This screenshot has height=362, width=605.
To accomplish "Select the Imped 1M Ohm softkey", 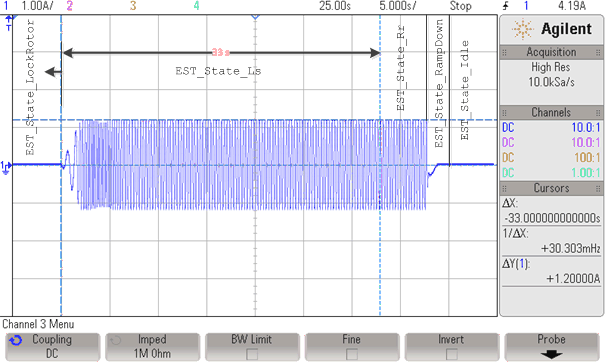I will point(152,347).
